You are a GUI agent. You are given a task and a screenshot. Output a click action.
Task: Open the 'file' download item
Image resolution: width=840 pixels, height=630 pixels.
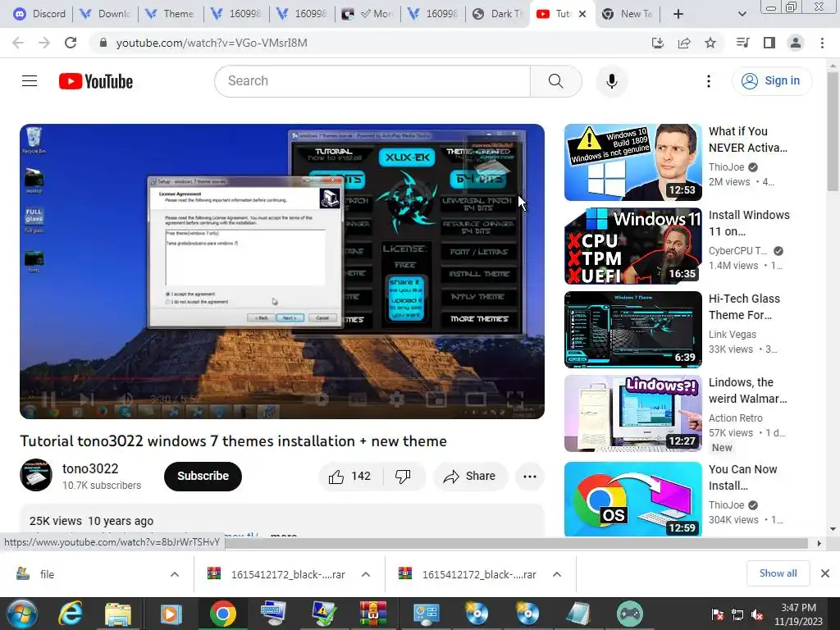point(47,574)
